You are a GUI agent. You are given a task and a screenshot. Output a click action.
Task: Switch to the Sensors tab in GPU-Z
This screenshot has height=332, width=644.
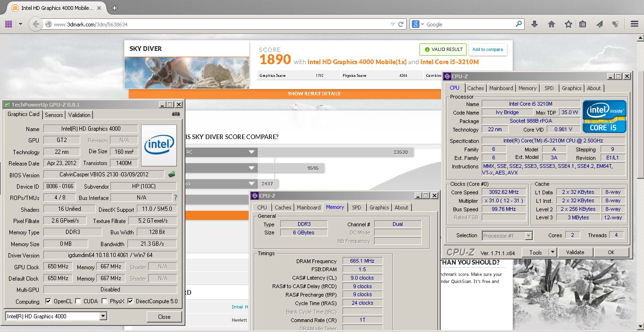click(x=54, y=115)
